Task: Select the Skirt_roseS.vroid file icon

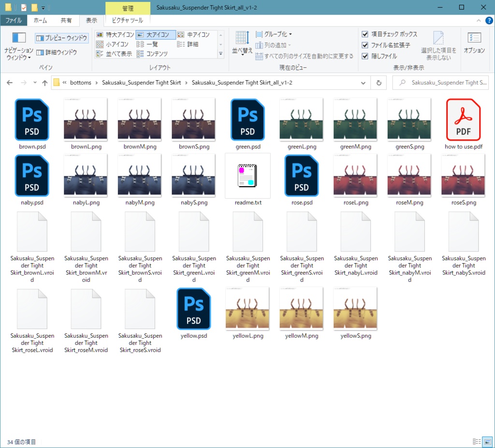Action: click(140, 309)
